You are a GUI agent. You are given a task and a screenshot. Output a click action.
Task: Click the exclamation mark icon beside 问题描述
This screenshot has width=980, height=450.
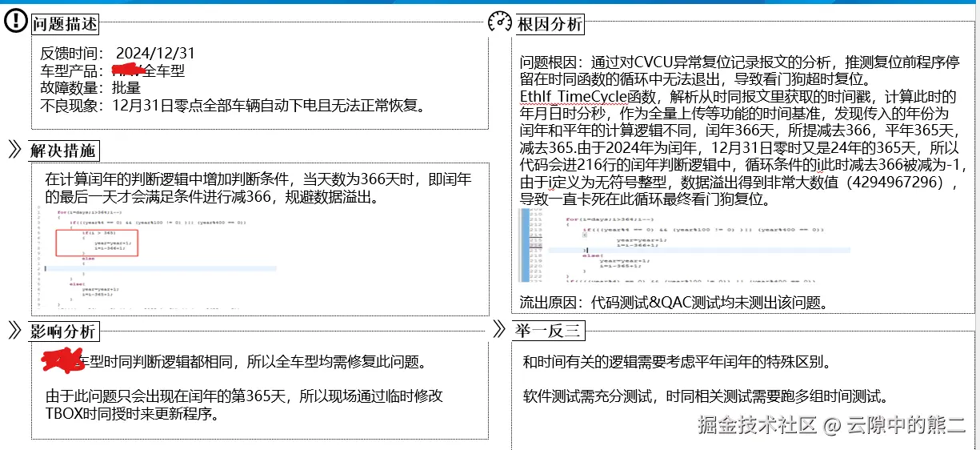(16, 22)
